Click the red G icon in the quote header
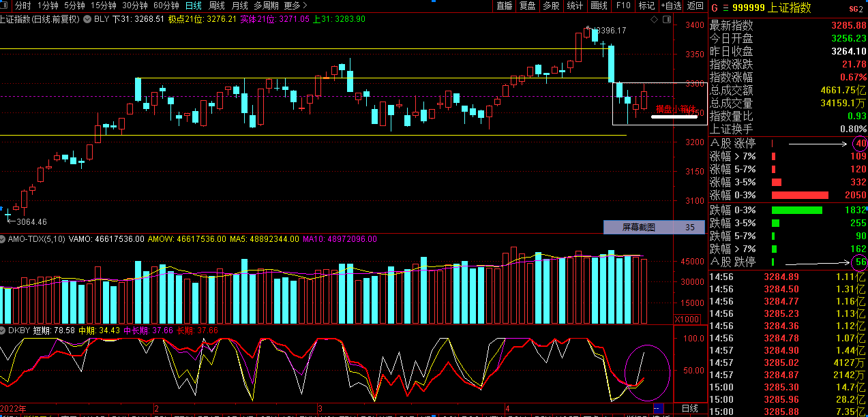The image size is (868, 417). 714,8
